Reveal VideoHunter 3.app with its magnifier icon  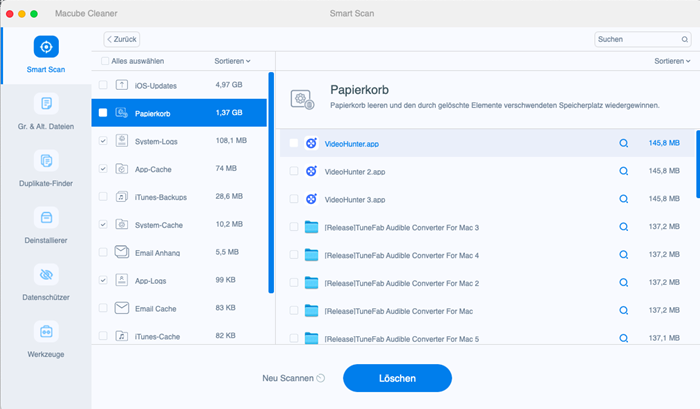click(x=624, y=199)
